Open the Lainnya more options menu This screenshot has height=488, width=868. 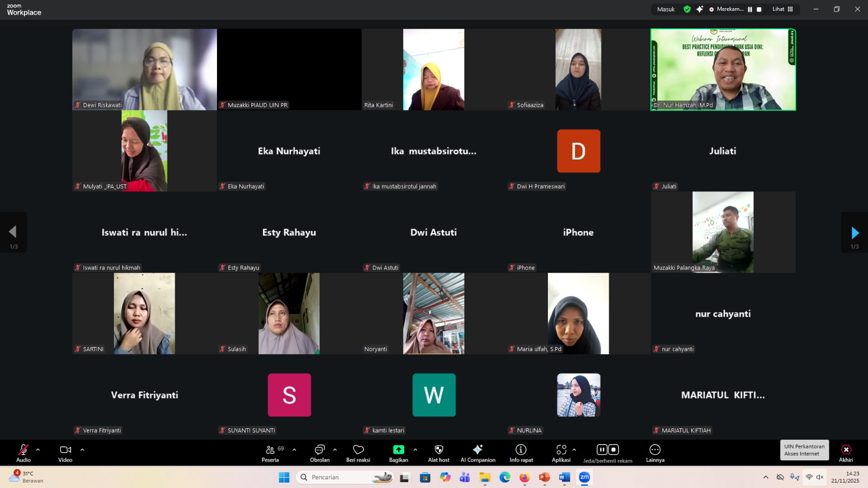(x=655, y=452)
